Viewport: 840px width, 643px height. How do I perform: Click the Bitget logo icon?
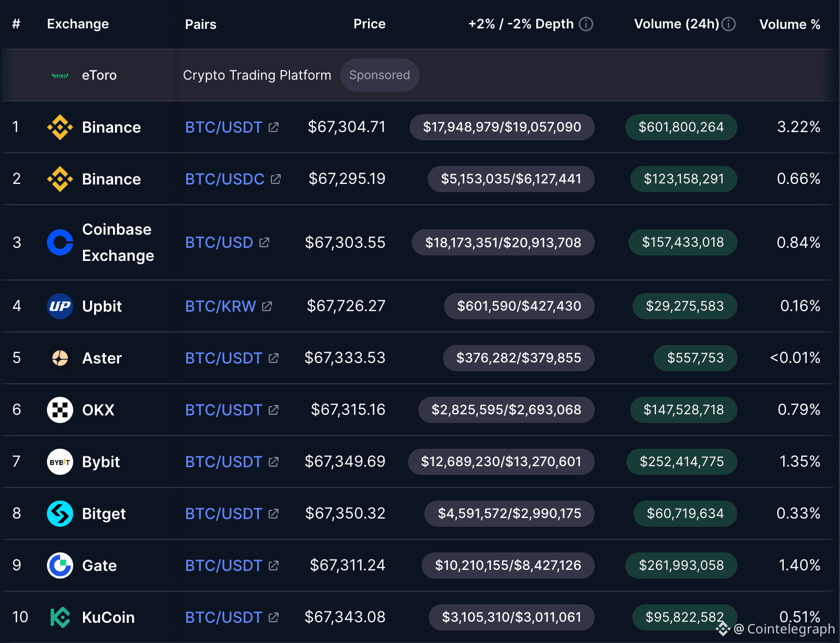click(60, 514)
